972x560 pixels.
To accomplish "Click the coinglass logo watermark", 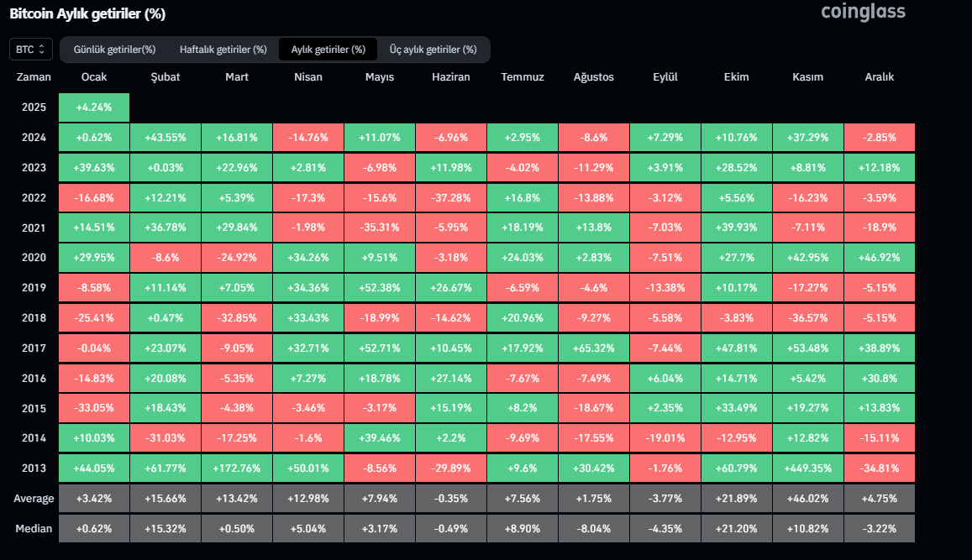I will (863, 12).
